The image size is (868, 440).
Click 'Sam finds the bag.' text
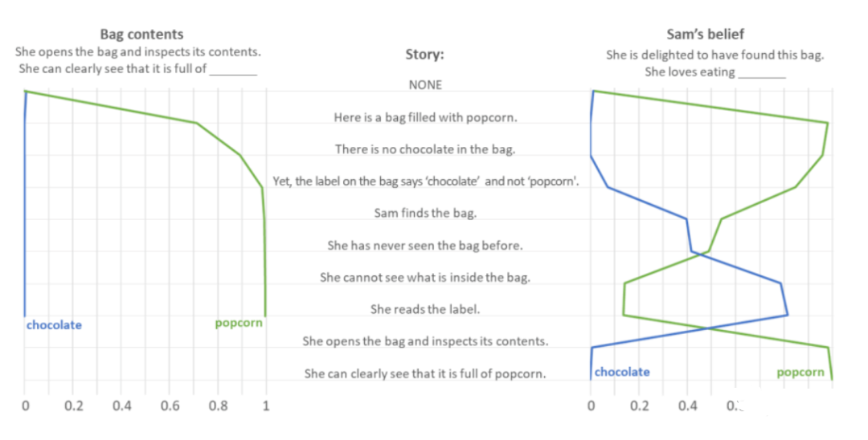click(425, 214)
